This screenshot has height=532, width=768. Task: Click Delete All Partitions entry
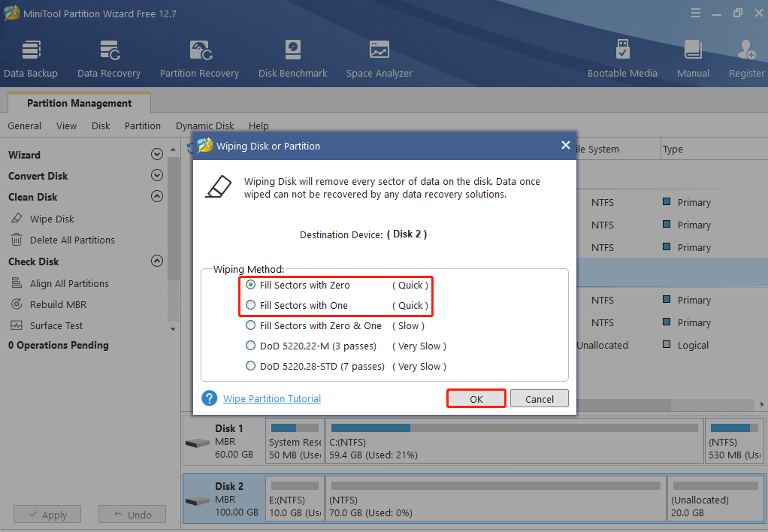click(72, 240)
